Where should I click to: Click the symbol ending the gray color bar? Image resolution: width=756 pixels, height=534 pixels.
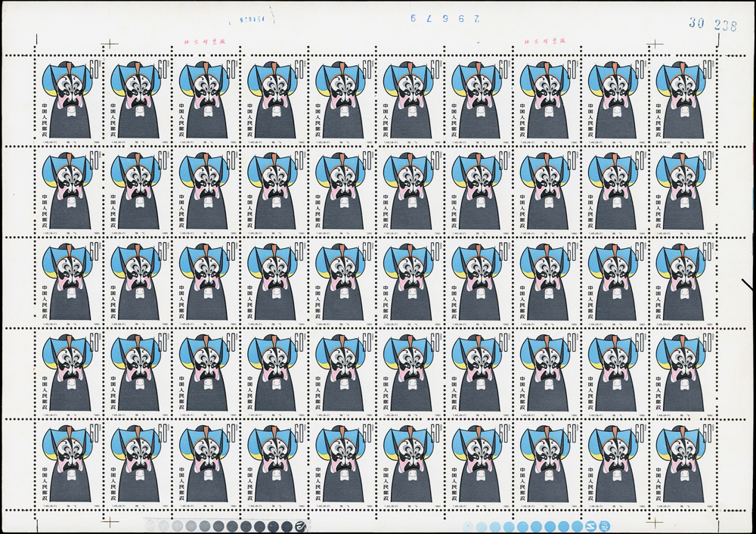click(x=300, y=526)
